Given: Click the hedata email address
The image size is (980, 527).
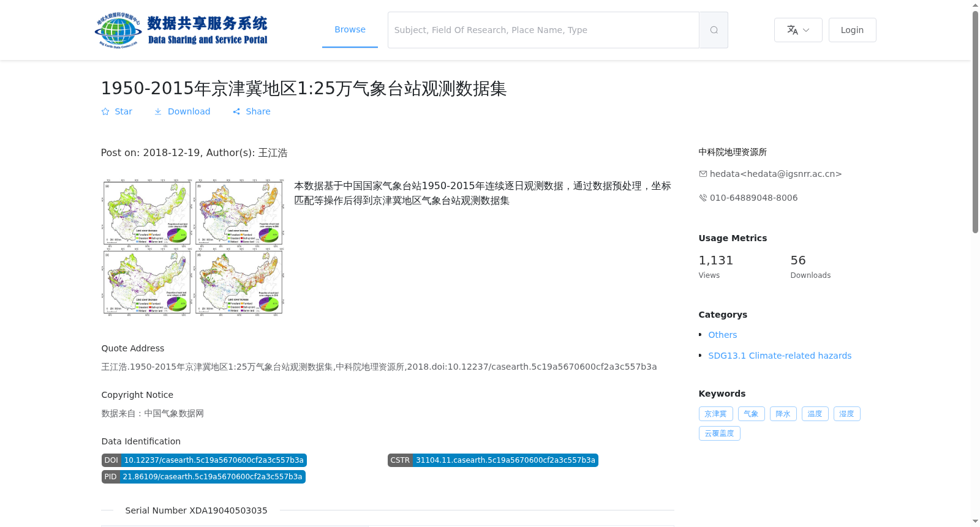Looking at the screenshot, I should 775,174.
